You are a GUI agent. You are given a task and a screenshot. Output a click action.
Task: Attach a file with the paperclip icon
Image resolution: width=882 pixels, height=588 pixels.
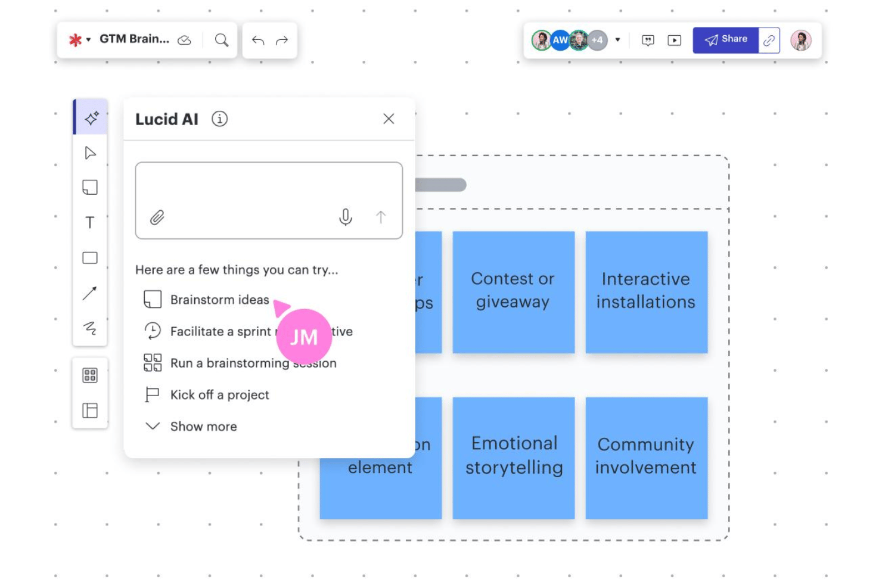coord(157,217)
